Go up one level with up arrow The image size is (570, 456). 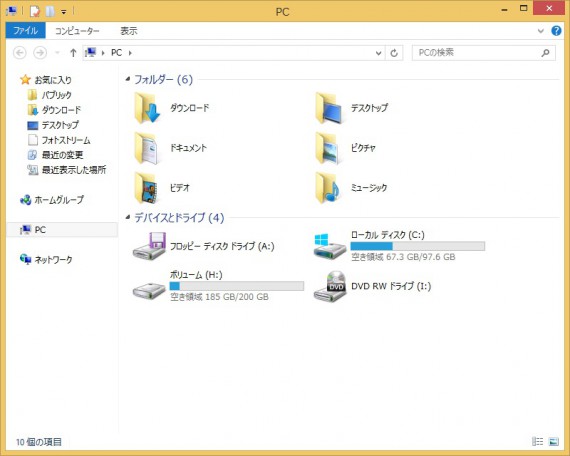(x=73, y=53)
